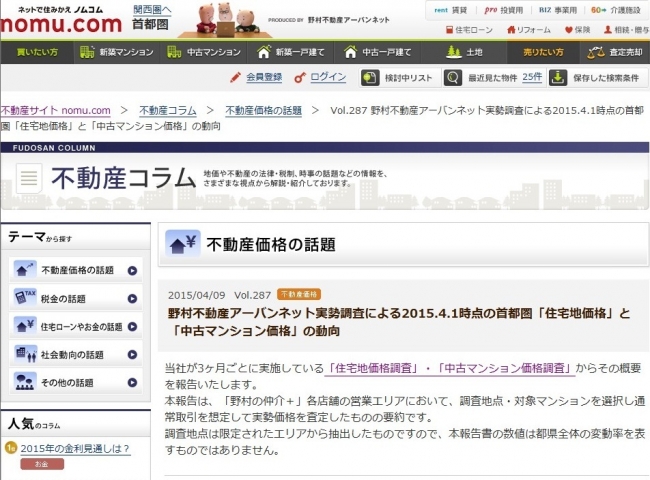The height and width of the screenshot is (480, 650).
Task: Click the 住宅ローンやお金の話題 yen icon
Action: (x=25, y=325)
